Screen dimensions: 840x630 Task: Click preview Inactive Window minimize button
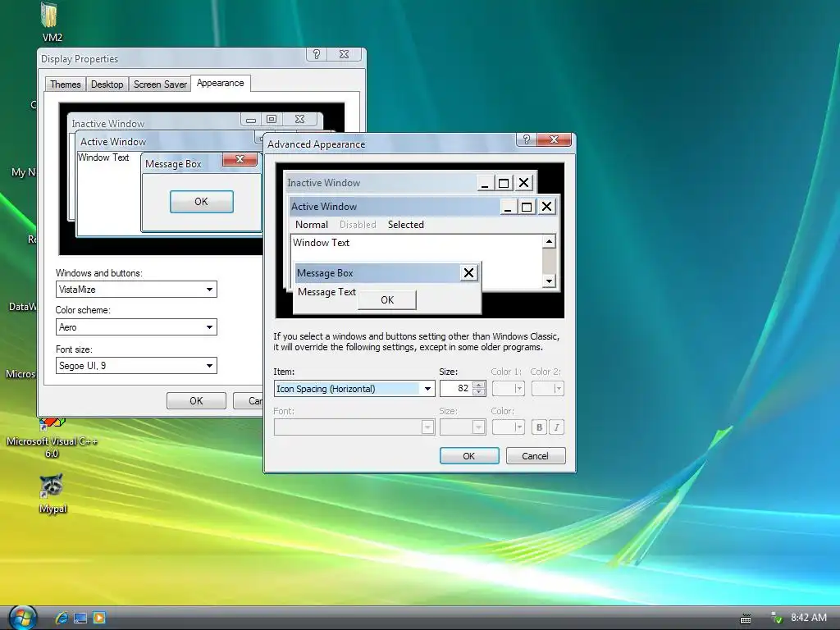[x=485, y=183]
